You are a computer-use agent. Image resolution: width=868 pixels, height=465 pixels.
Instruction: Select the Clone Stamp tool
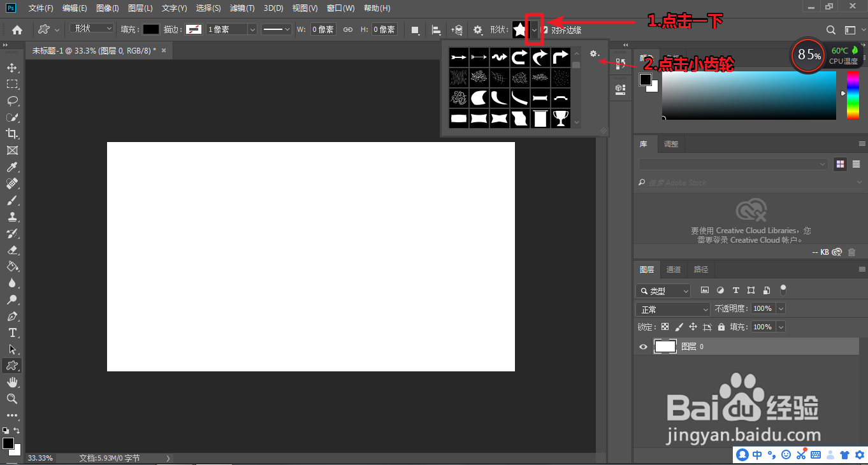[11, 217]
